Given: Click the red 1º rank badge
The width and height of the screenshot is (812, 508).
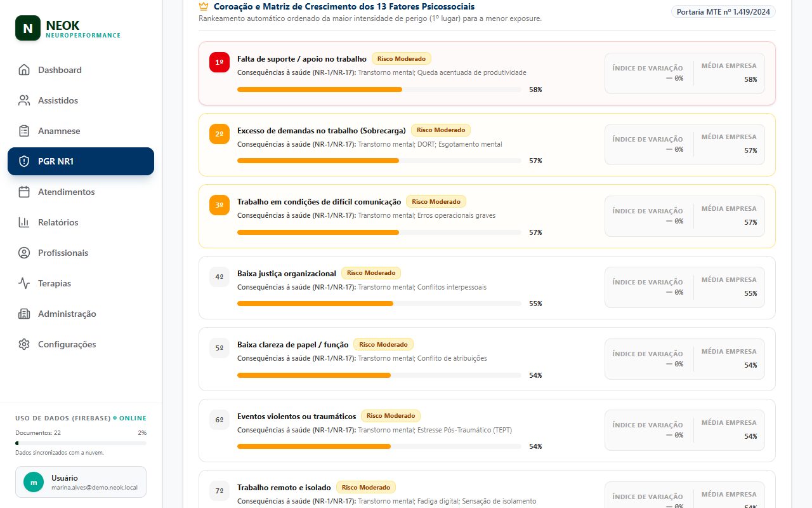Looking at the screenshot, I should click(219, 62).
